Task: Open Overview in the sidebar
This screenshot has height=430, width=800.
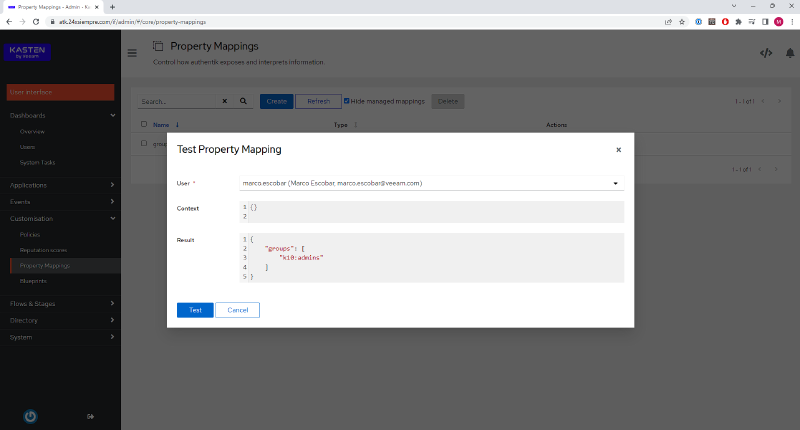Action: [x=32, y=132]
